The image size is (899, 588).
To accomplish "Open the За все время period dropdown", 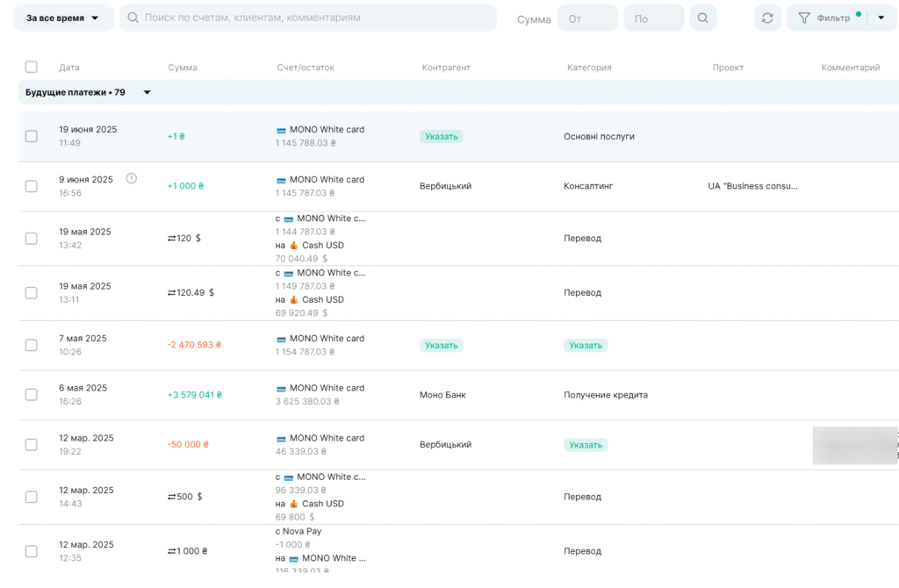I will pyautogui.click(x=63, y=18).
